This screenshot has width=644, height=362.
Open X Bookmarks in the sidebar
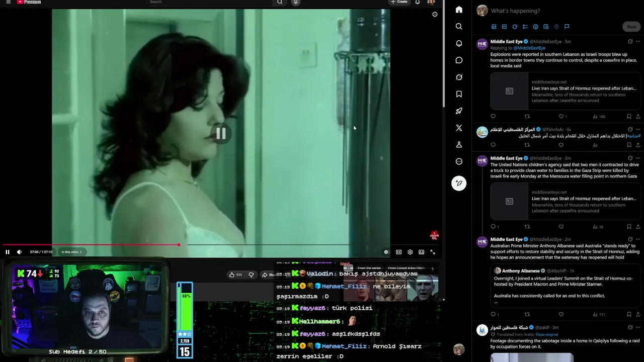(x=459, y=94)
